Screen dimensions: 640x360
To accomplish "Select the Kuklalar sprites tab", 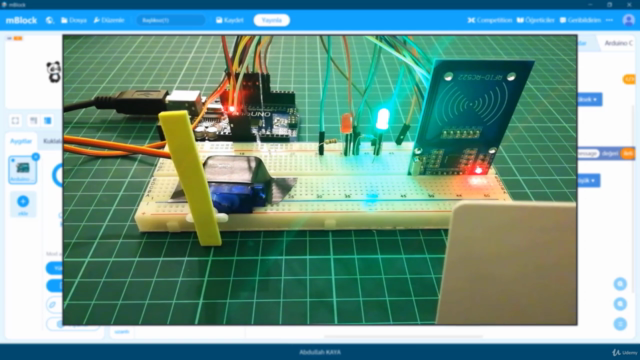I will pos(53,141).
